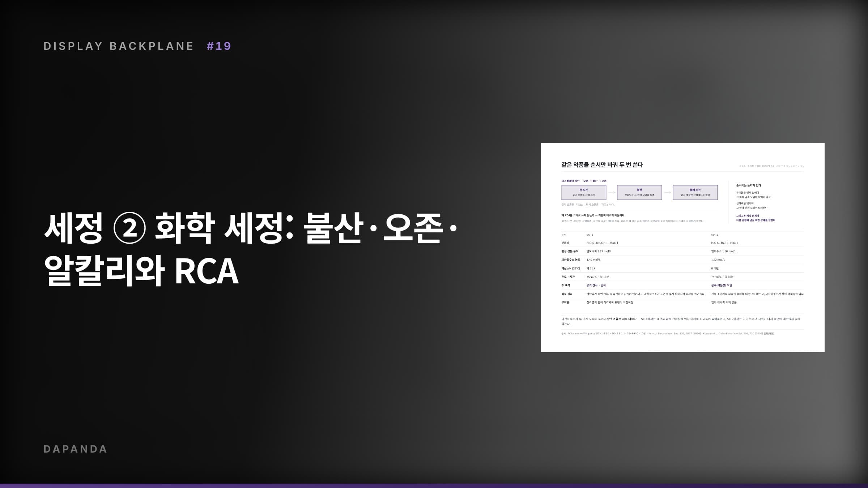Screen dimensions: 868x488
Task: Click the heading '같은 약품을 순서만 바꿔 두 번 쓴다'
Action: click(x=602, y=165)
